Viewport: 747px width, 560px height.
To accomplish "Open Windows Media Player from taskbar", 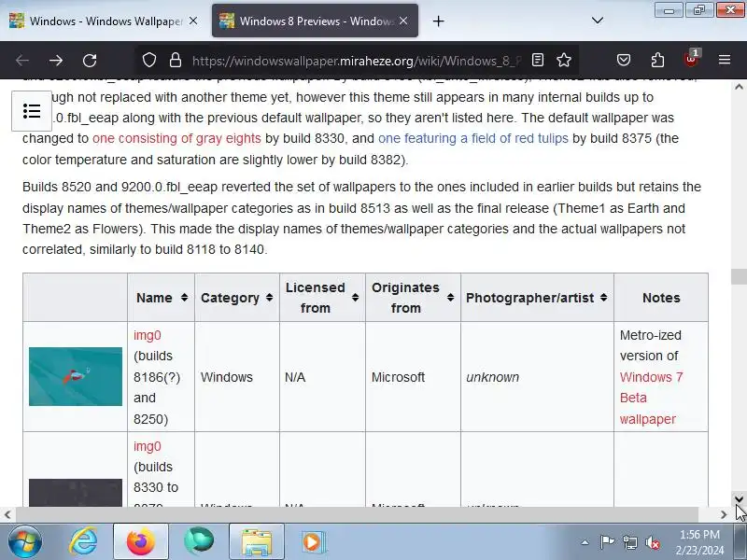I will 313,541.
